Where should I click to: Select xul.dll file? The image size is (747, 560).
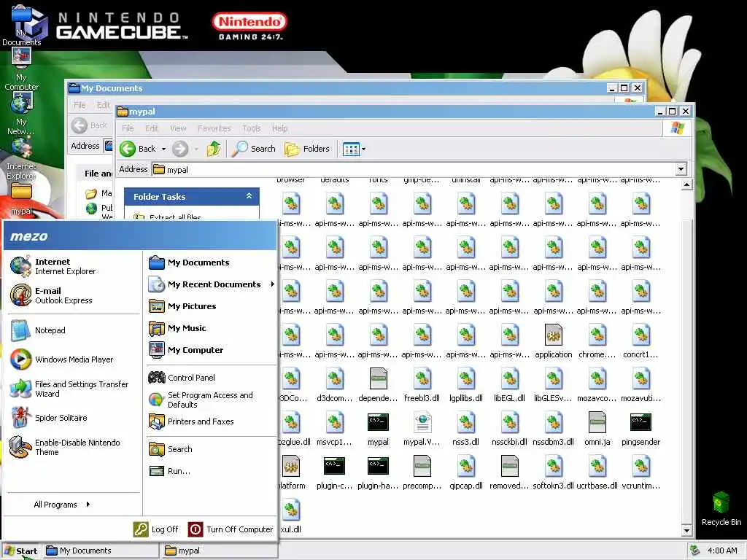290,517
